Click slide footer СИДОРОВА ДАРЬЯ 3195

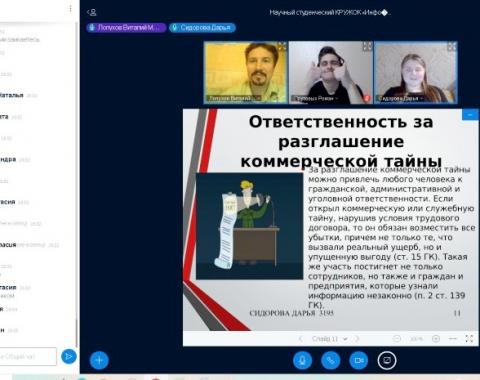point(292,313)
